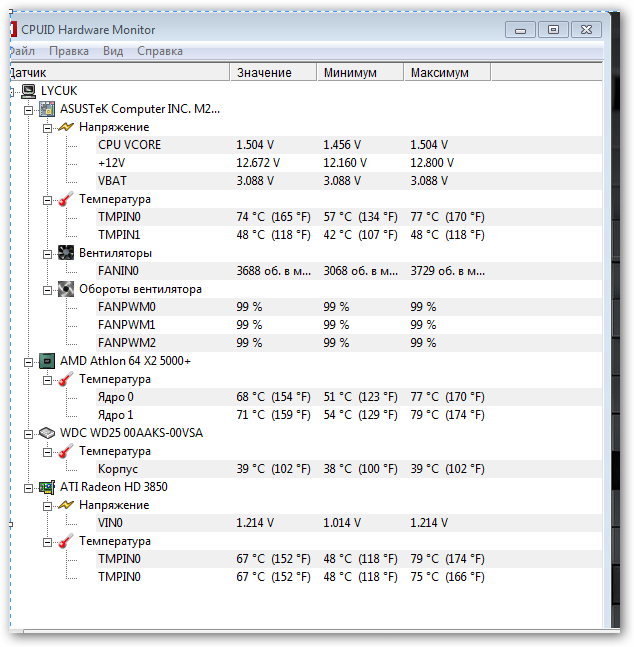Click the Минимум column header

(x=360, y=73)
